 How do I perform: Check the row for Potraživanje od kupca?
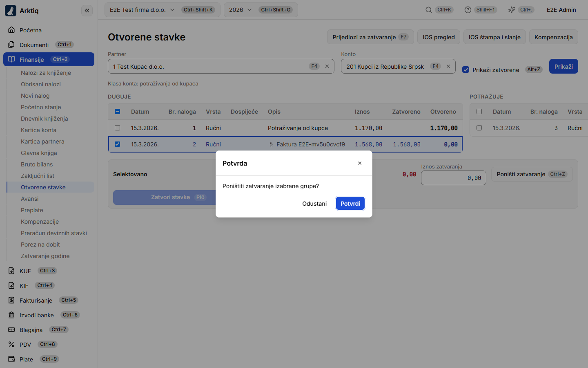coord(118,128)
